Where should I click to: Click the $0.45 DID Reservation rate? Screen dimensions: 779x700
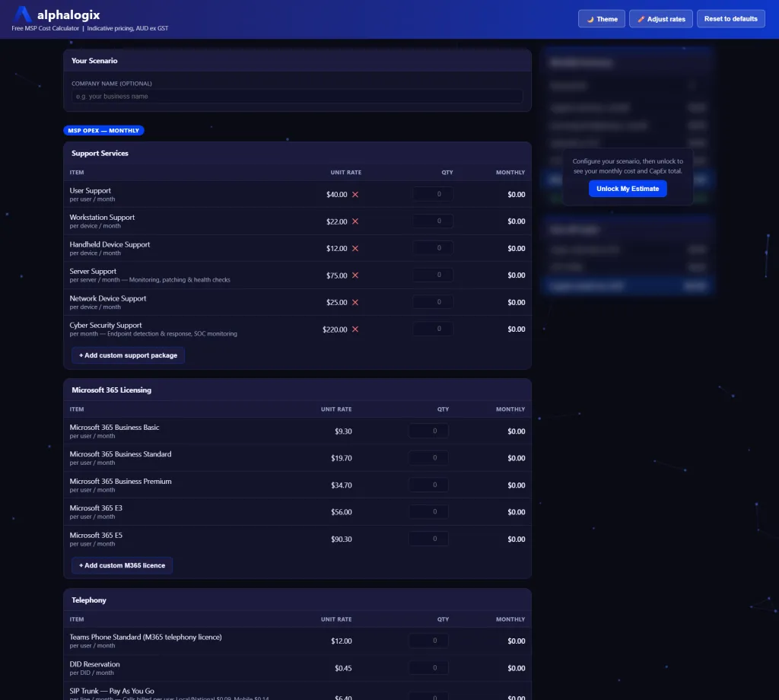point(343,668)
